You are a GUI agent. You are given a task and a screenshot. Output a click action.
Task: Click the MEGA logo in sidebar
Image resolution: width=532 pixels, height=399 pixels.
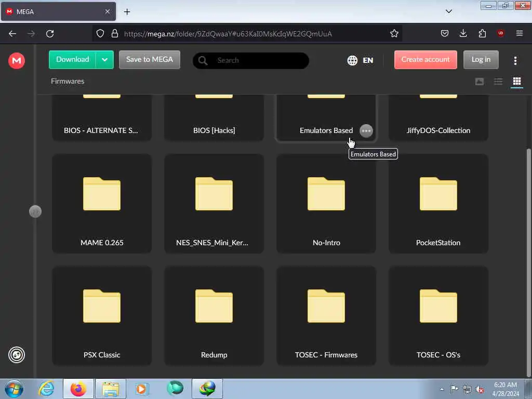(x=17, y=61)
